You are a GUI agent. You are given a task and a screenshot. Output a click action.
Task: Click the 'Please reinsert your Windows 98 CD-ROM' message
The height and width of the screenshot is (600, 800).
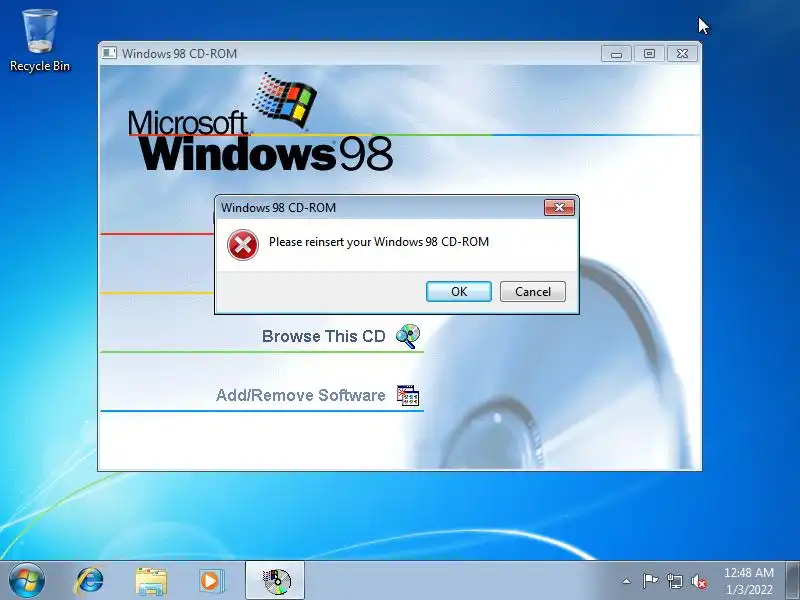(x=379, y=242)
